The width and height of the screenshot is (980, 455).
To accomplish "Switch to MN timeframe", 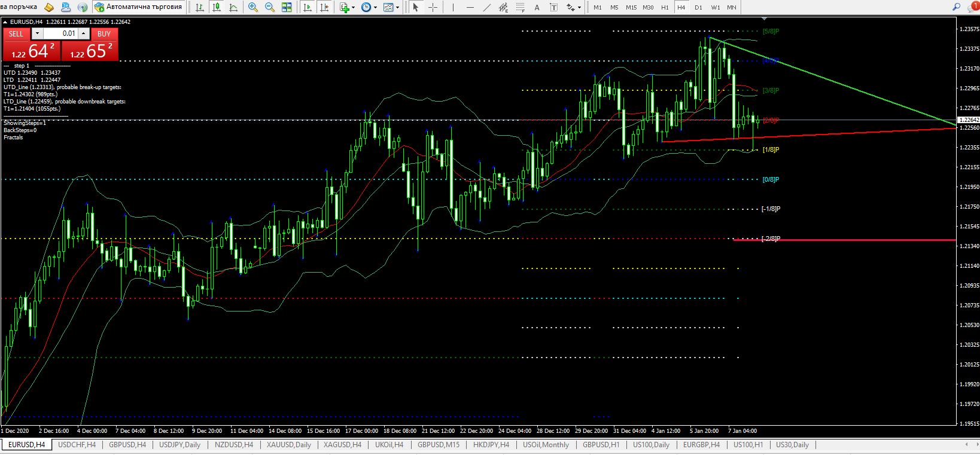I will [732, 7].
